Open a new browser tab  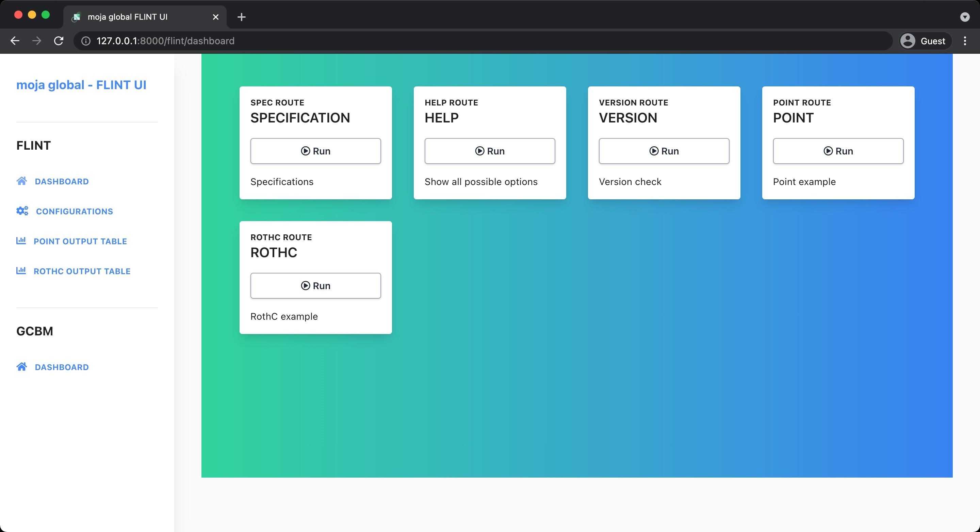[x=241, y=17]
